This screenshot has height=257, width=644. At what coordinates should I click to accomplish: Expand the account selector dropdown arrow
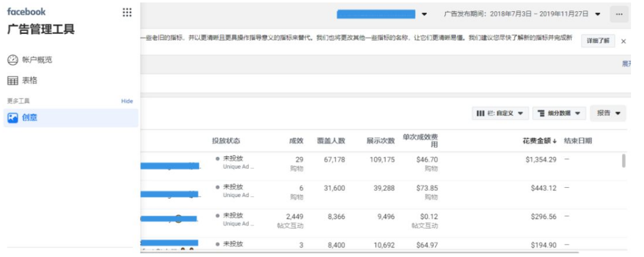click(424, 14)
